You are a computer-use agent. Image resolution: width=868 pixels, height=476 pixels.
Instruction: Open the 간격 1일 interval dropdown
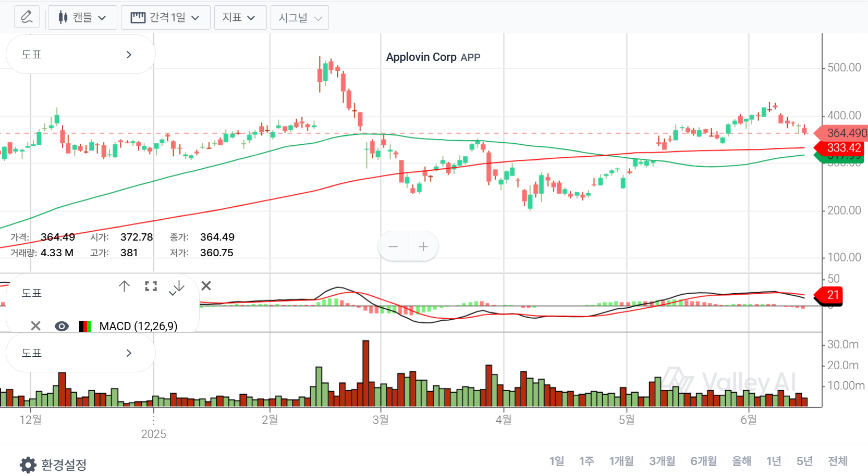(x=166, y=17)
